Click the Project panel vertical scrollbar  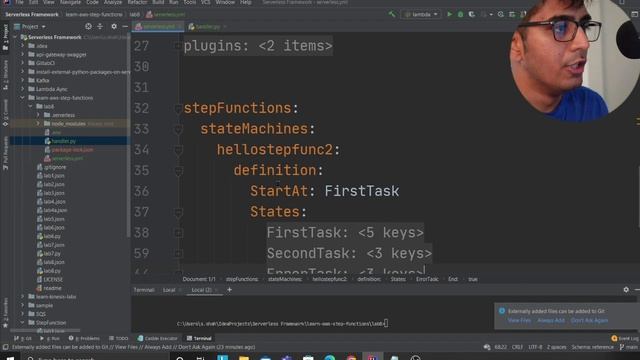pyautogui.click(x=129, y=135)
